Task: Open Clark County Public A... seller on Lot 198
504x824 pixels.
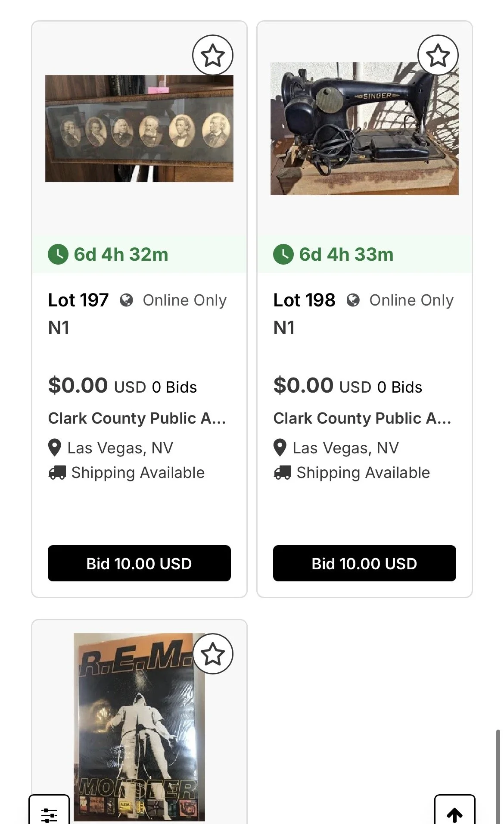Action: (x=362, y=418)
